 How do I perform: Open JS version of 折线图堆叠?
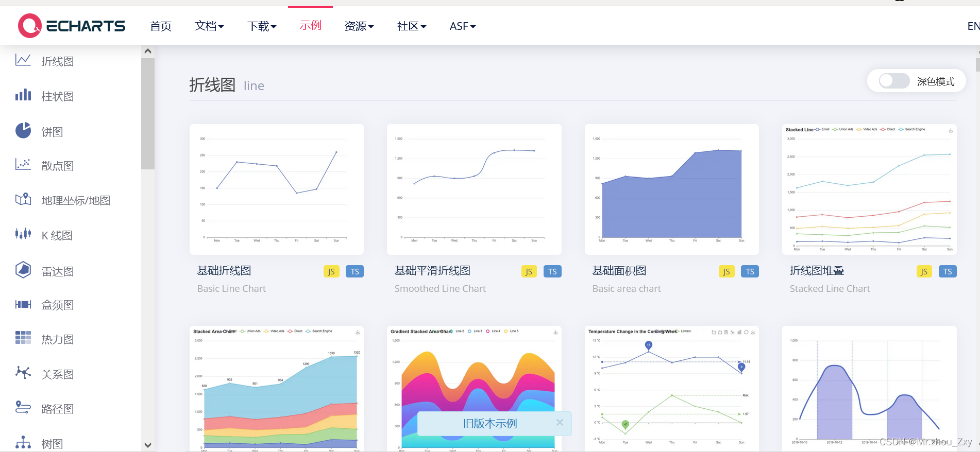[924, 271]
